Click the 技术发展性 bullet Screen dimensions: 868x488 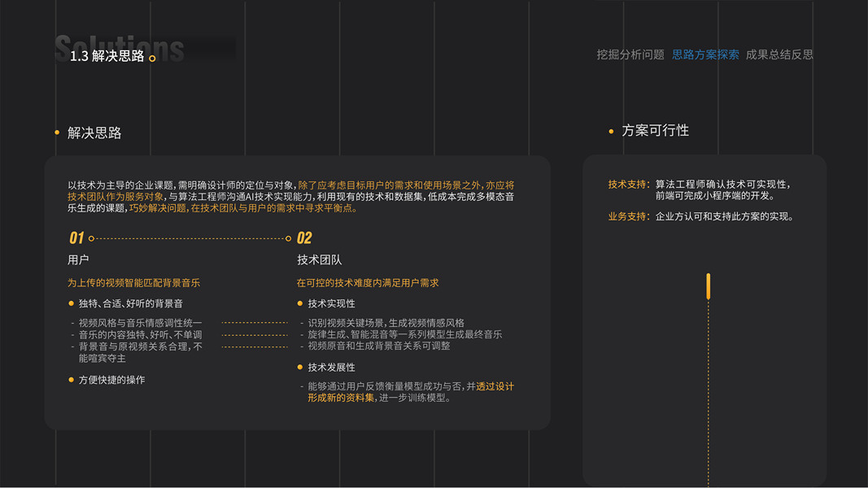(x=332, y=367)
